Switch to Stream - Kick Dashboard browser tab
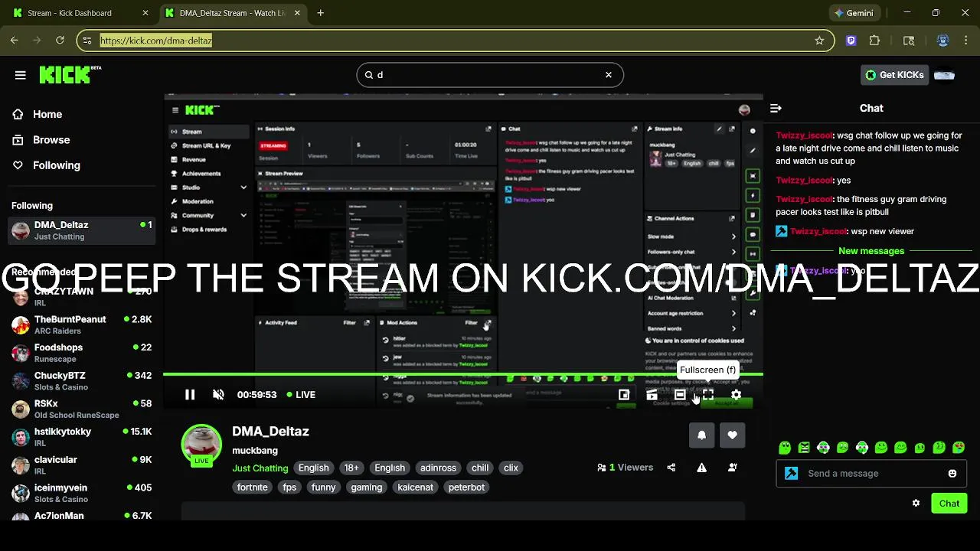The image size is (980, 551). pyautogui.click(x=80, y=13)
